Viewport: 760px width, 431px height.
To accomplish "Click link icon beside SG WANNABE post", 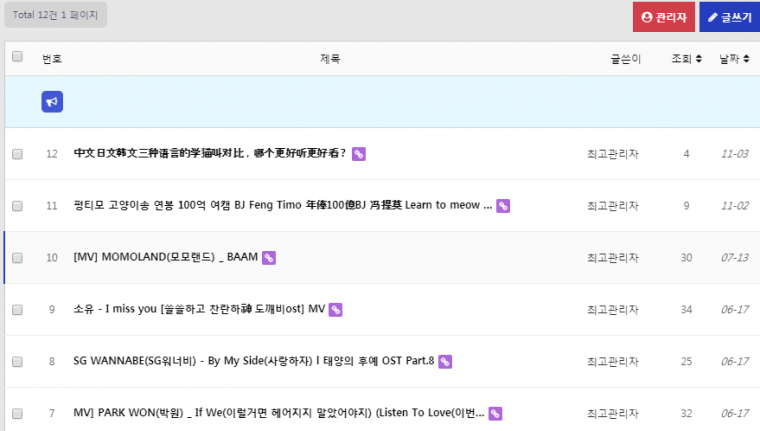I will point(445,362).
